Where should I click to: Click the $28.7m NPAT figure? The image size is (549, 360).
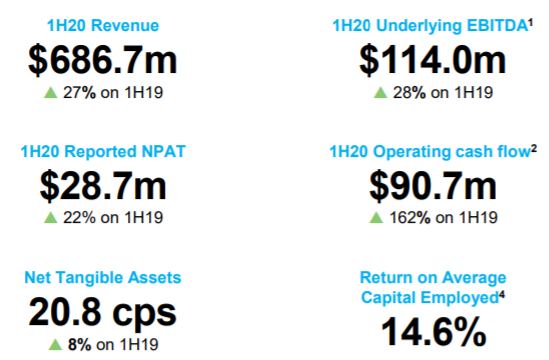tap(103, 186)
